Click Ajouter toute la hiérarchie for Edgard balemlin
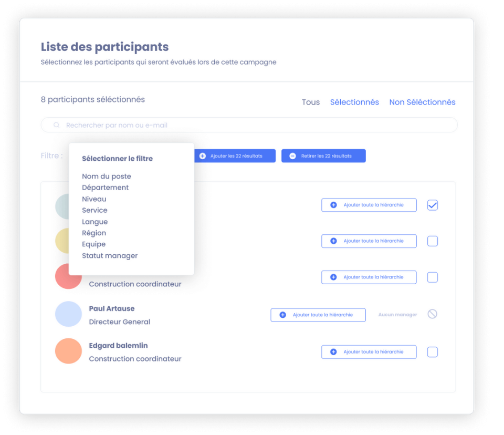Viewport: 504px width, 435px height. point(369,351)
